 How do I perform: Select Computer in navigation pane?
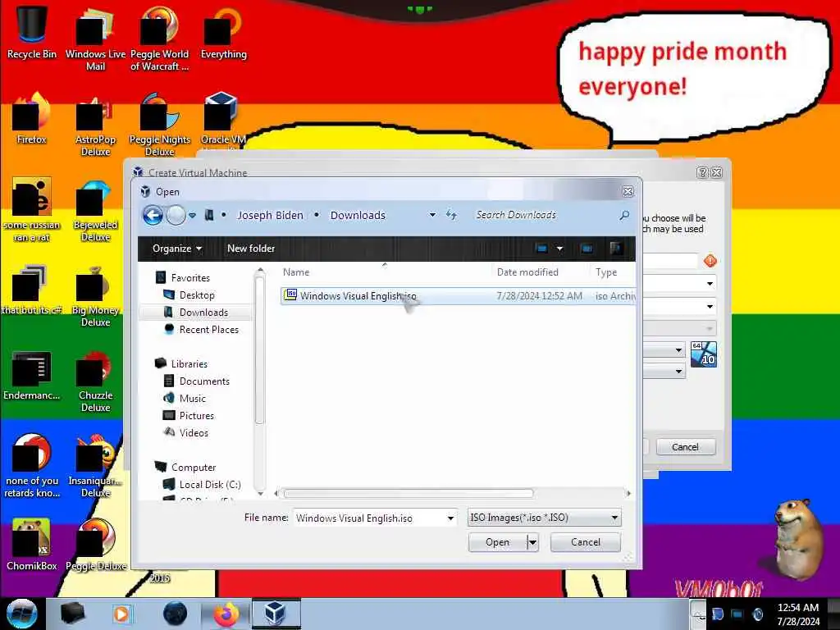pyautogui.click(x=194, y=467)
